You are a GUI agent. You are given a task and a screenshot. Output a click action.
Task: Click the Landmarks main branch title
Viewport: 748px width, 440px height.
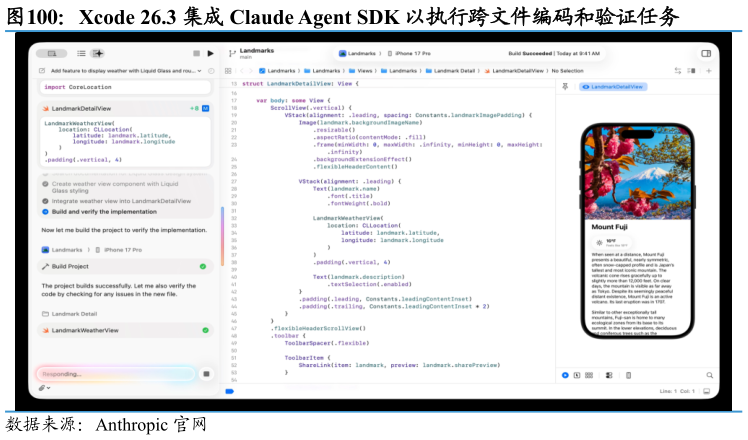point(257,53)
